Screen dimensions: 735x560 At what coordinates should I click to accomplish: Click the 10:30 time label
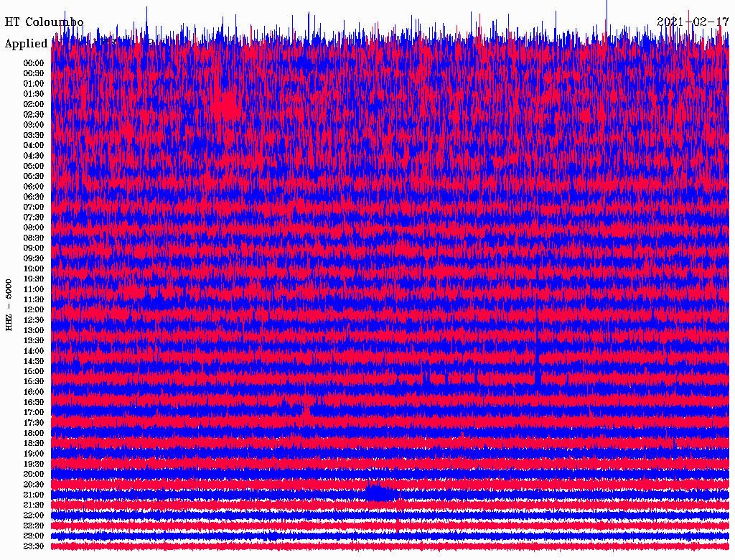(34, 279)
